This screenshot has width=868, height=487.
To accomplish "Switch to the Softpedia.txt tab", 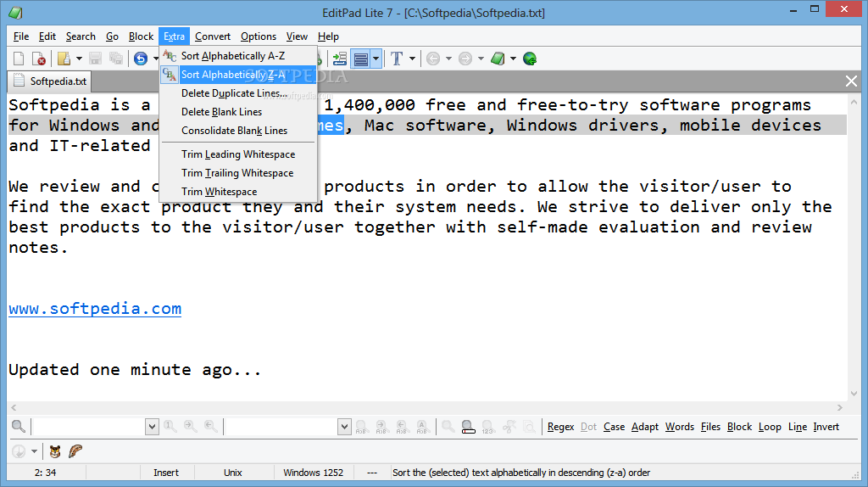I will click(50, 81).
